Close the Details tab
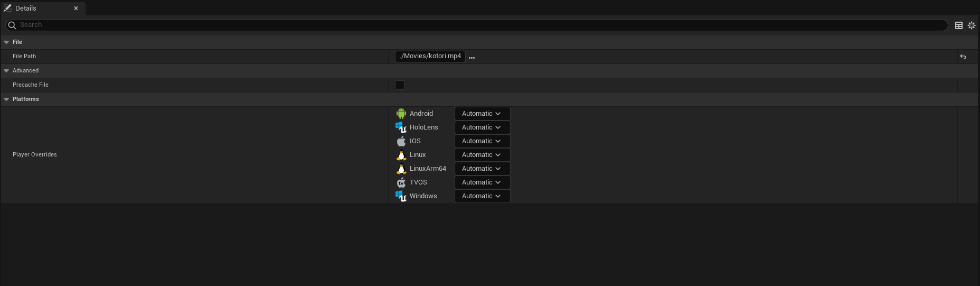 [x=76, y=8]
